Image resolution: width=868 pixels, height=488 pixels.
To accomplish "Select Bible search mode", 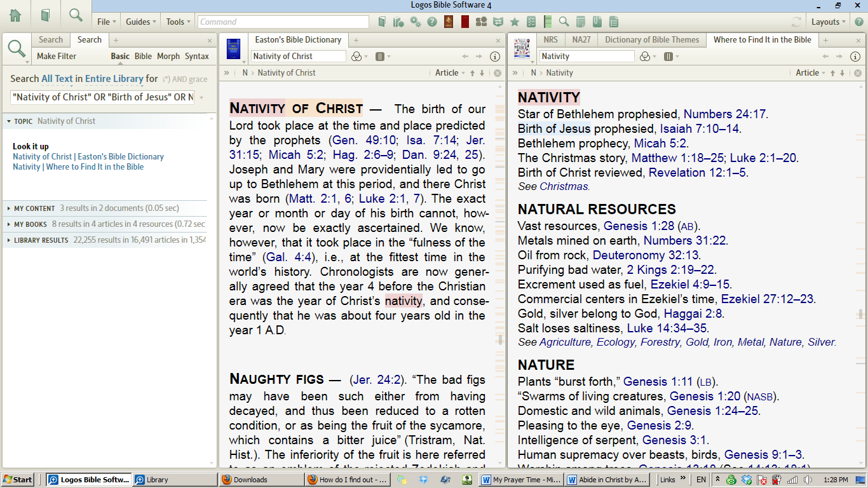I will coord(143,57).
